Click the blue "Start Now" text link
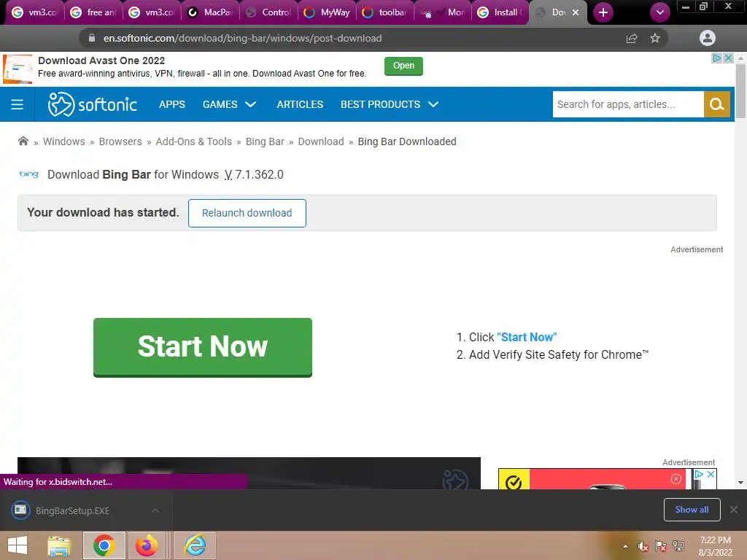The height and width of the screenshot is (560, 747). (527, 337)
